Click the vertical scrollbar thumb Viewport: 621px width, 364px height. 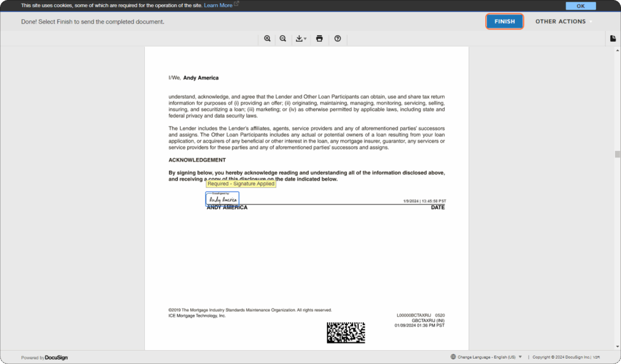[x=617, y=154]
